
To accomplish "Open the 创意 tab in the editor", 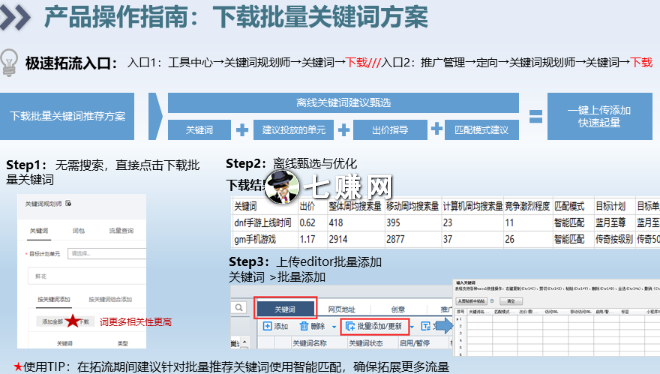I will (398, 310).
